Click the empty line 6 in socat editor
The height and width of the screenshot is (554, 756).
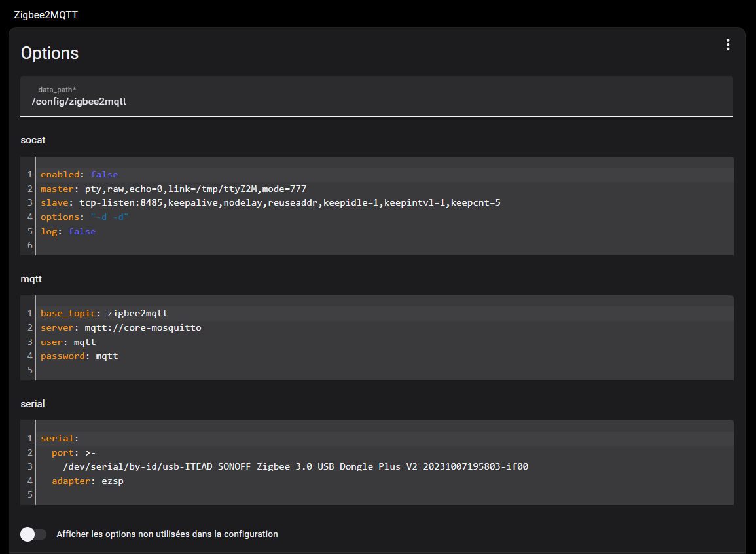tap(384, 245)
